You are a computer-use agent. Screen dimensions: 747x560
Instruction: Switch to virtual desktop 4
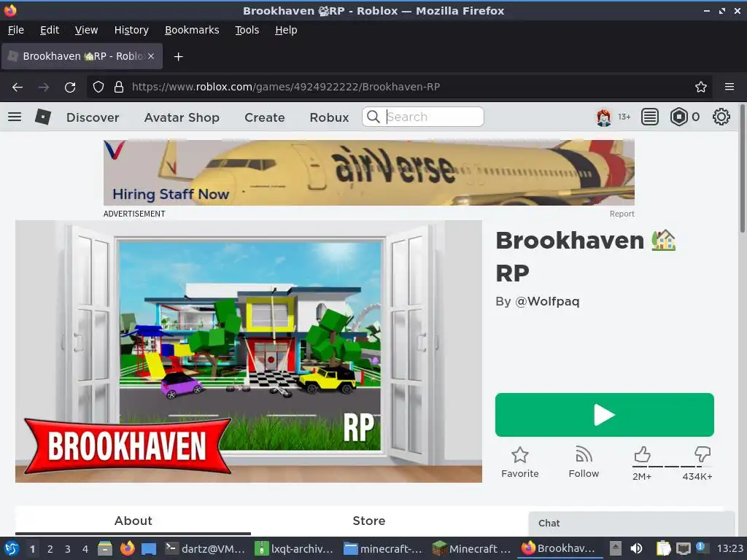coord(85,549)
